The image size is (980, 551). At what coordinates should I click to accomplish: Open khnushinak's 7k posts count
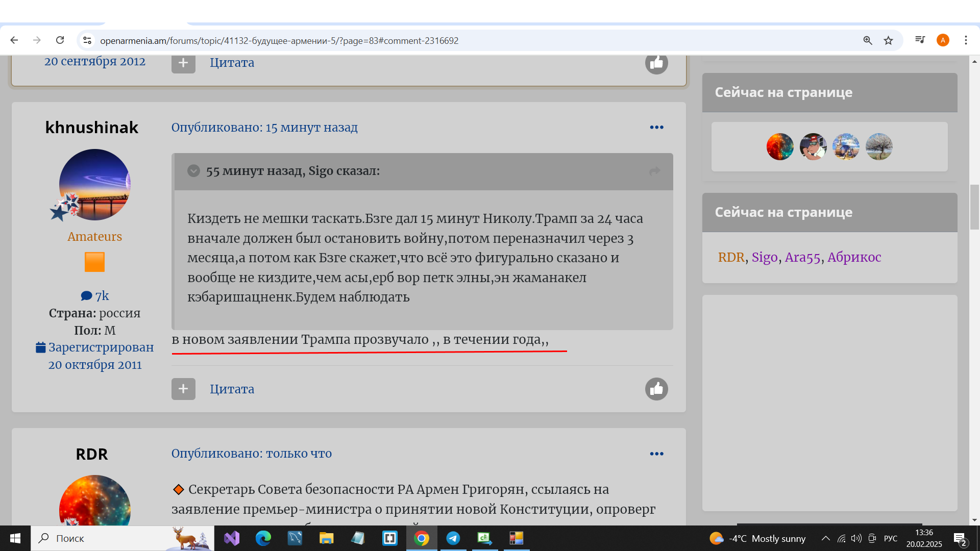click(95, 296)
